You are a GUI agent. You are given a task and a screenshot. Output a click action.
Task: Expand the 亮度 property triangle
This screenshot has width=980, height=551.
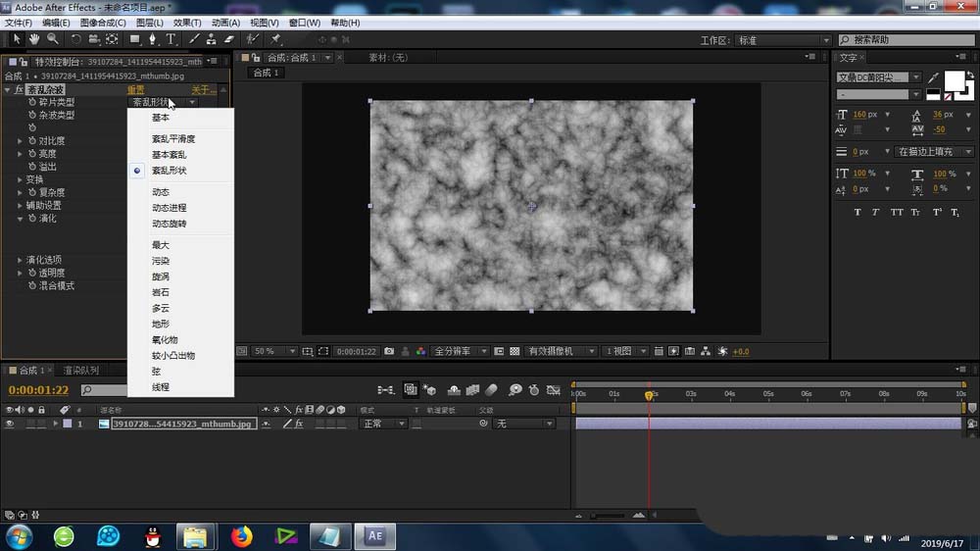pos(20,154)
